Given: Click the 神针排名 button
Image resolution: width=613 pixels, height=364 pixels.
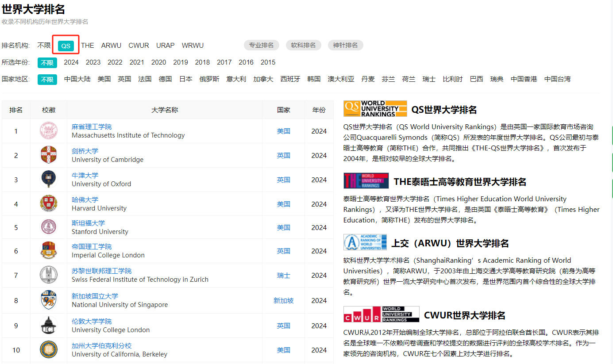Looking at the screenshot, I should click(345, 45).
